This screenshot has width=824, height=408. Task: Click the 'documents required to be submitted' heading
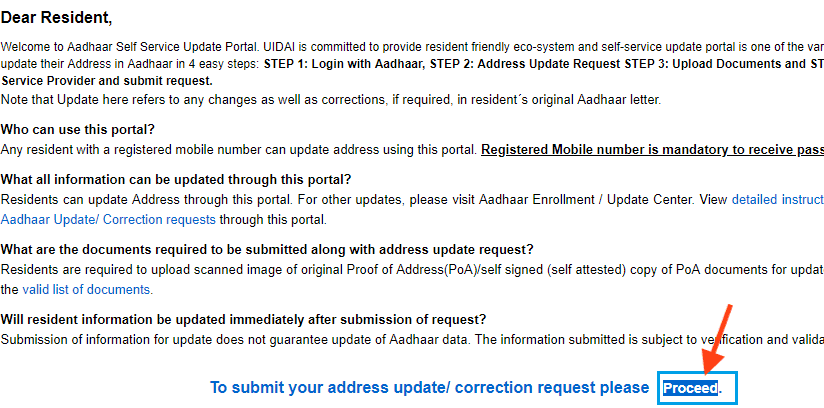pos(267,249)
